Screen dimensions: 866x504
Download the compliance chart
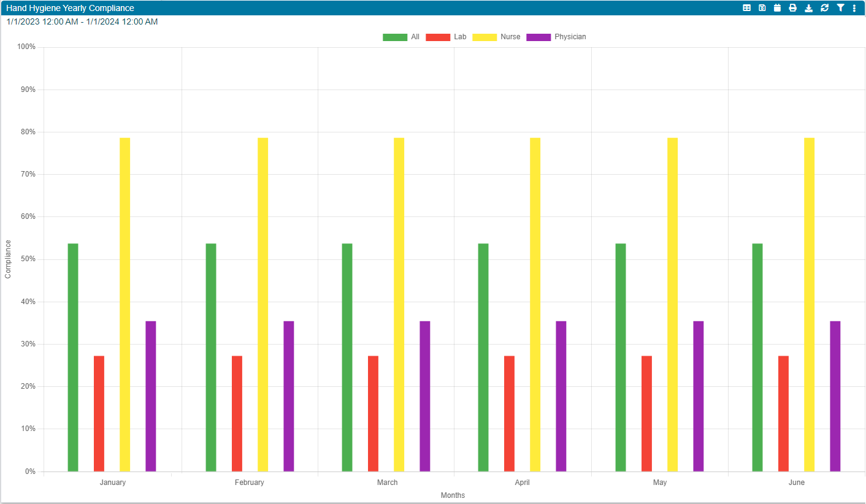pos(808,8)
